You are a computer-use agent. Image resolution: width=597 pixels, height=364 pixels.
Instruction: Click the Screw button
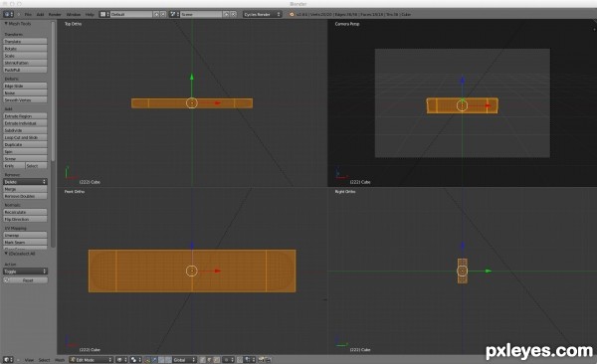tap(25, 159)
